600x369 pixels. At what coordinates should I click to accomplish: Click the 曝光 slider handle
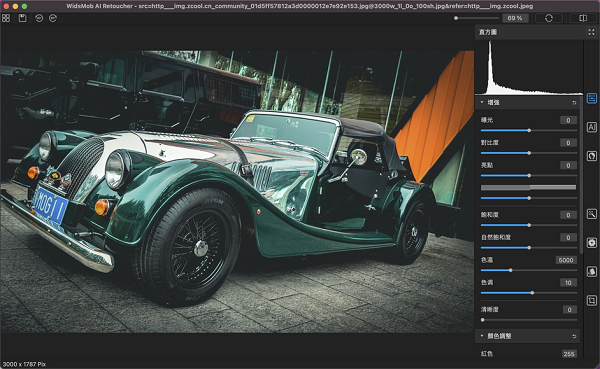[x=529, y=131]
